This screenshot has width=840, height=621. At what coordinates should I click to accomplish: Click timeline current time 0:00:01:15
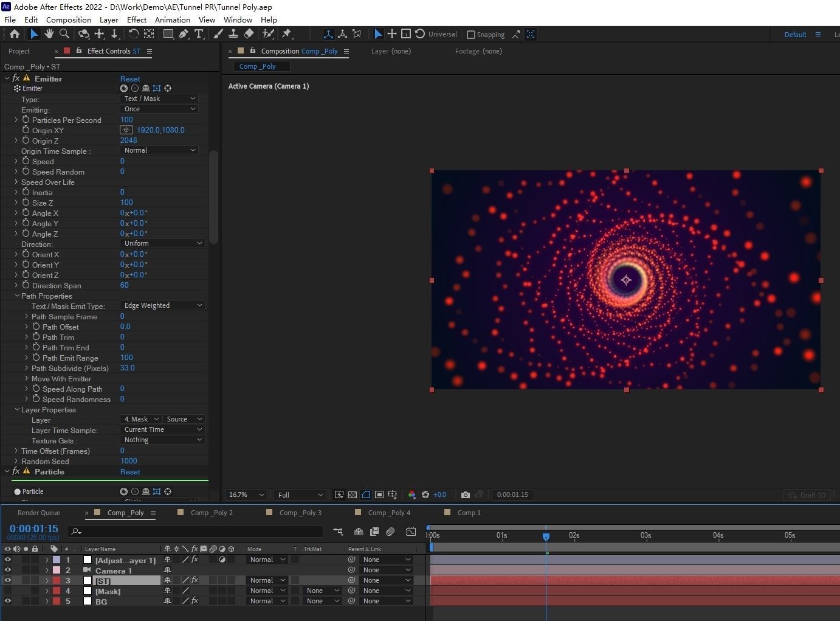[34, 529]
